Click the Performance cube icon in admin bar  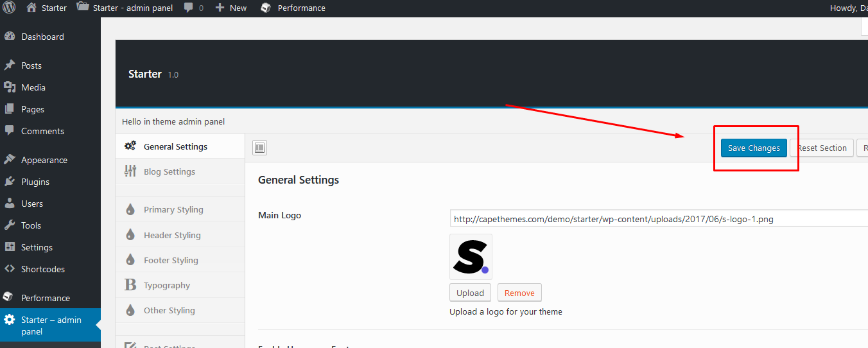[x=266, y=8]
